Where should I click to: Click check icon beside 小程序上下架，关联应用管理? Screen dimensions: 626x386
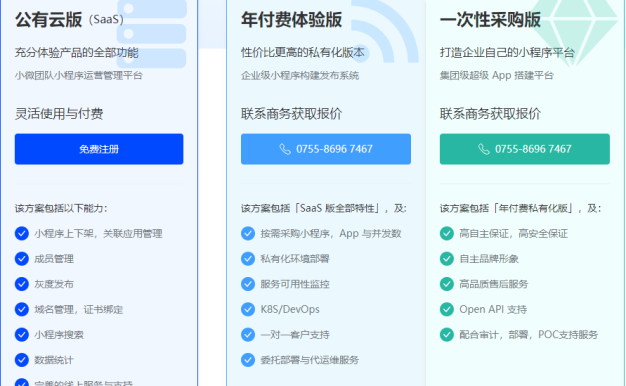click(22, 234)
